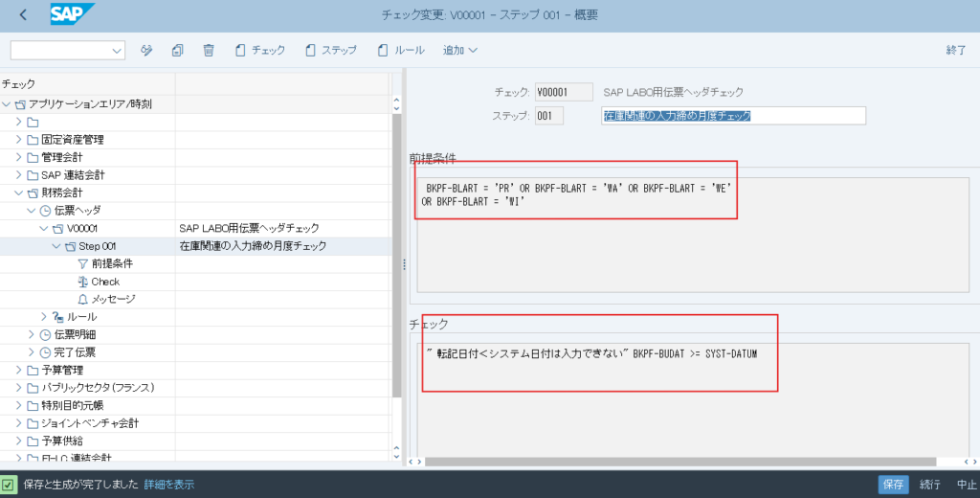The image size is (980, 498).
Task: Click the copy icon in toolbar
Action: pyautogui.click(x=177, y=50)
